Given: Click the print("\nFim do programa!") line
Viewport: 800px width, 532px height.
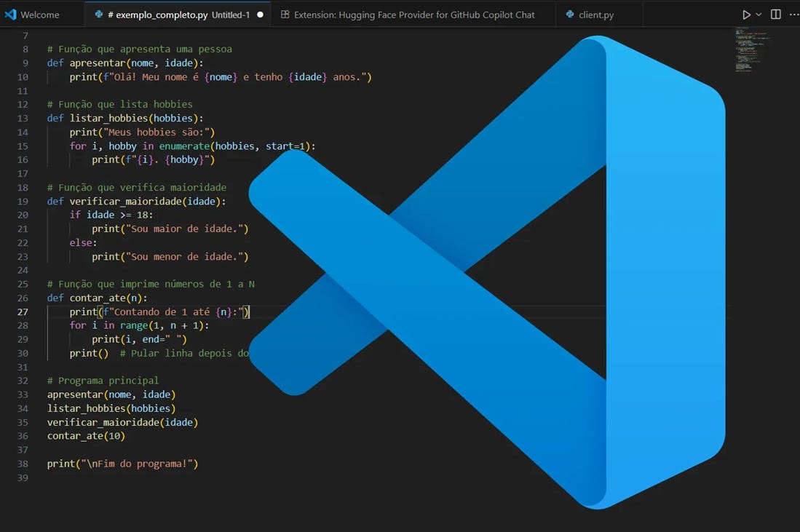Looking at the screenshot, I should tap(122, 464).
